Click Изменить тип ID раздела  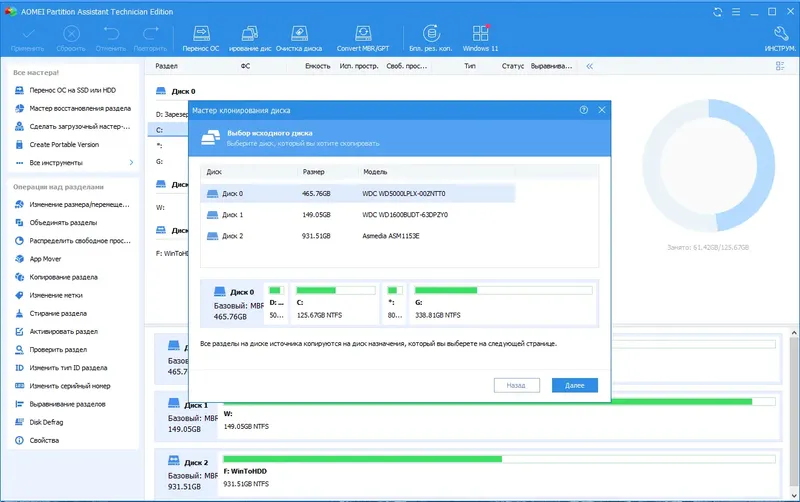tap(68, 368)
